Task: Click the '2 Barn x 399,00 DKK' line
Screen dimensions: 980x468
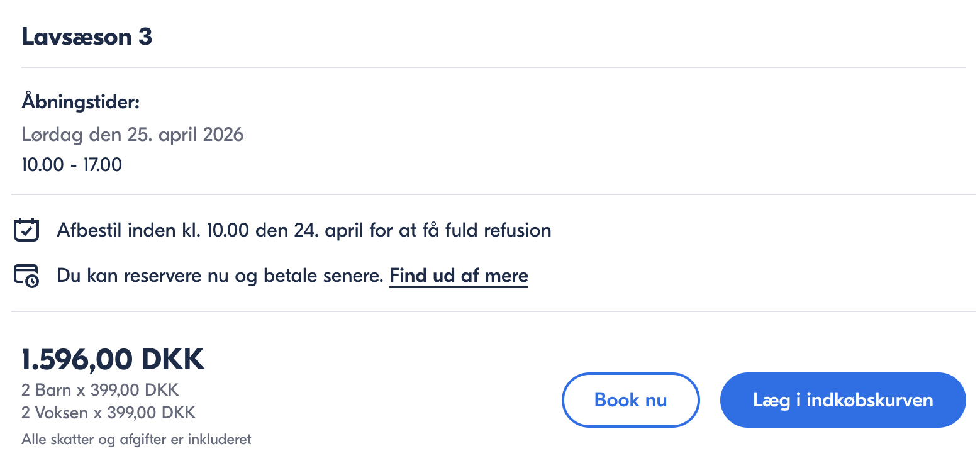Action: pyautogui.click(x=100, y=390)
